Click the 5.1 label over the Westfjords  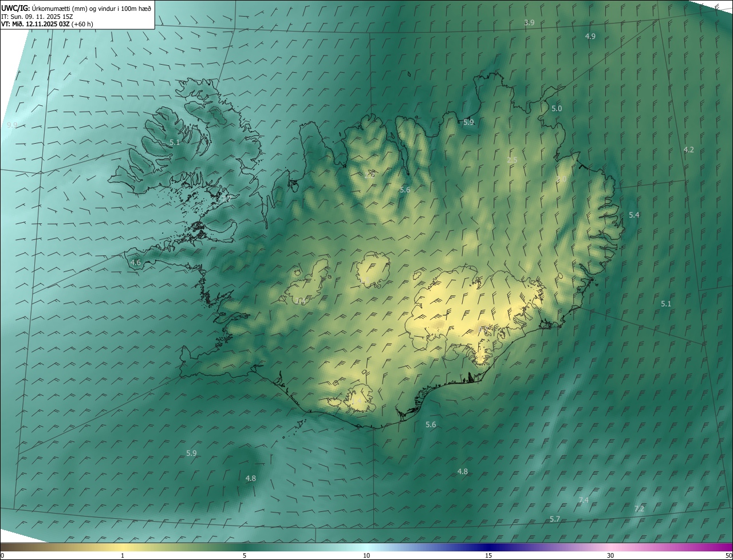pos(175,142)
